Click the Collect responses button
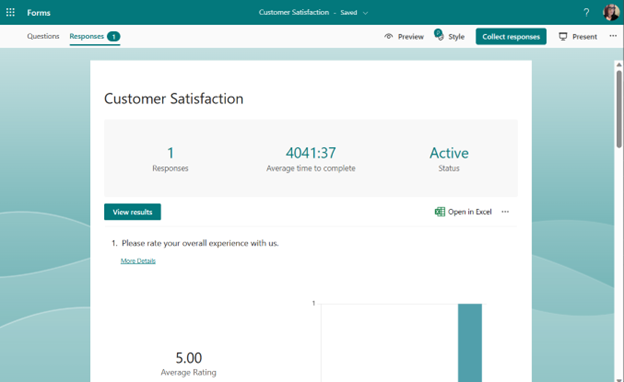The width and height of the screenshot is (624, 382). (511, 37)
